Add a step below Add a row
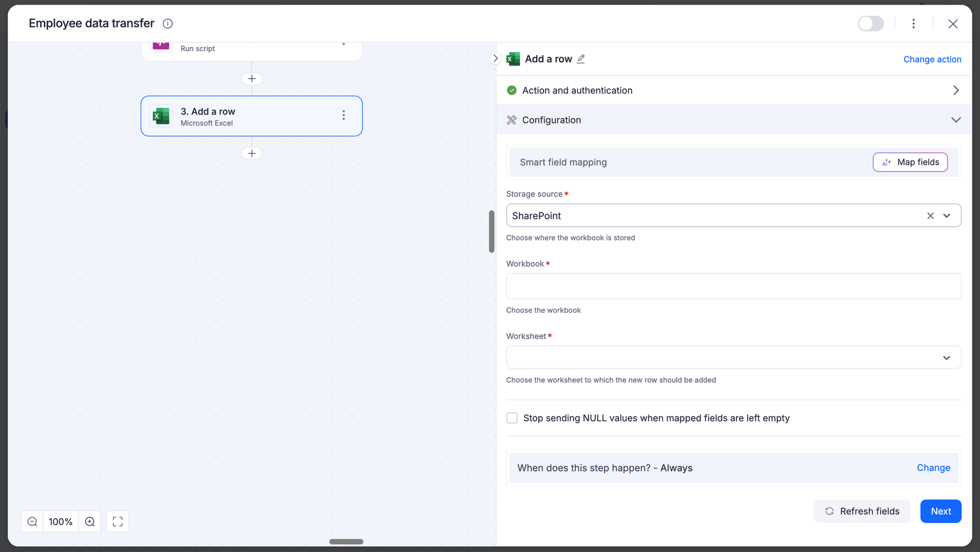This screenshot has height=552, width=980. [252, 153]
